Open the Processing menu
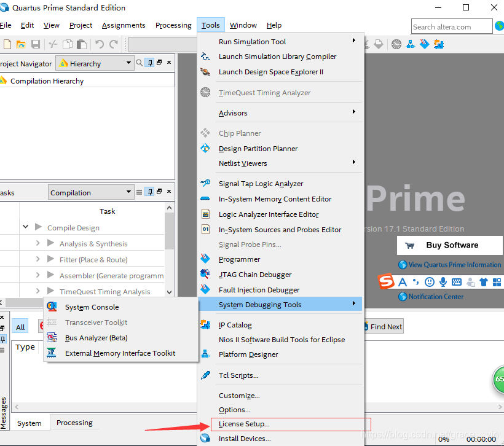Viewport: 504px width, 446px height. click(173, 25)
